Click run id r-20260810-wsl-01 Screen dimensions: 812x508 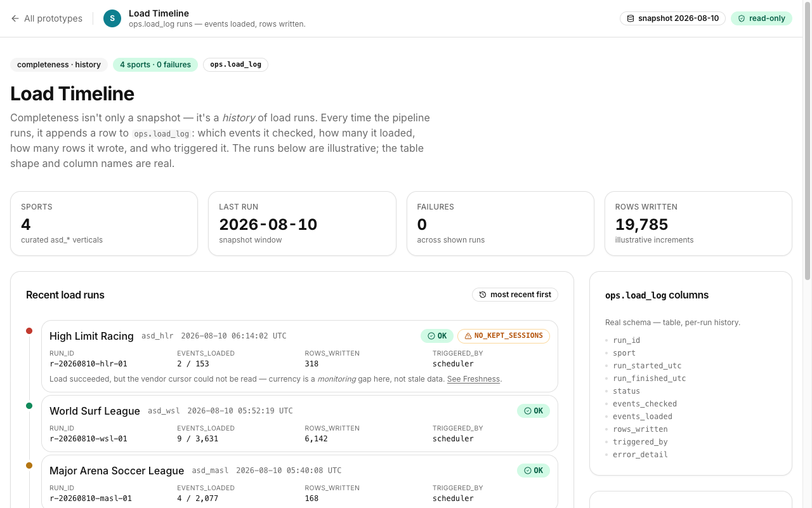(88, 439)
